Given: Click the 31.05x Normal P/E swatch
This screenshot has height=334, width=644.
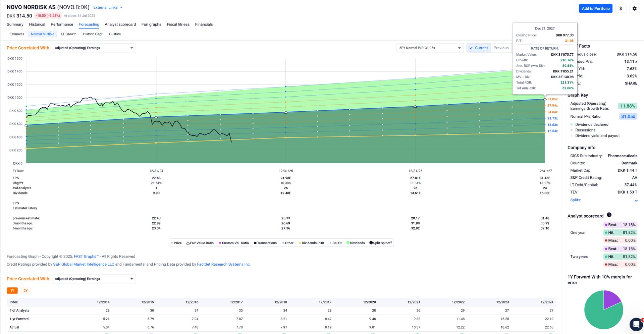Looking at the screenshot, I should [x=628, y=116].
